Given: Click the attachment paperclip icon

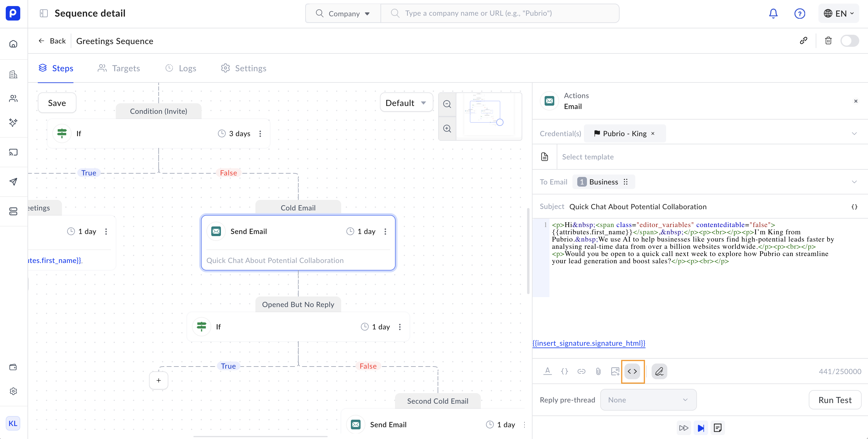Looking at the screenshot, I should pyautogui.click(x=598, y=371).
